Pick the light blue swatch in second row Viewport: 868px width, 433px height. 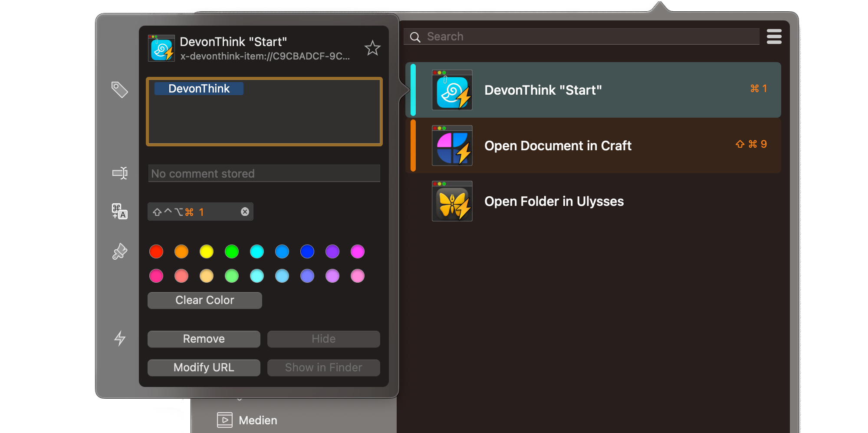(282, 276)
